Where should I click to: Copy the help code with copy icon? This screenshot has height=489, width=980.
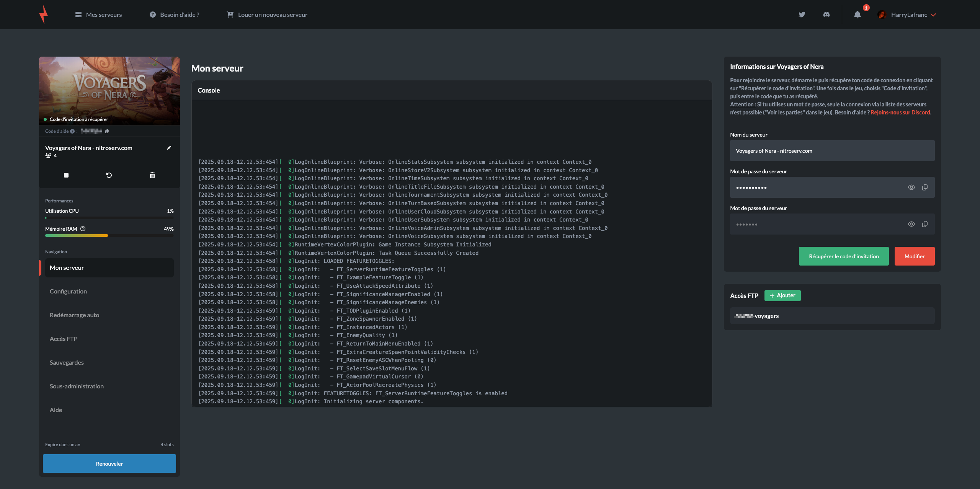pos(107,131)
